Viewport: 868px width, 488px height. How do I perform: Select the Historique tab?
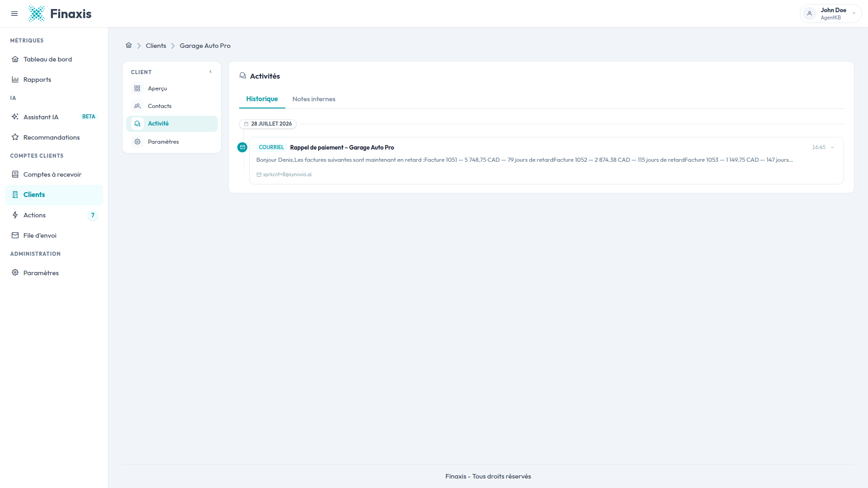(262, 99)
